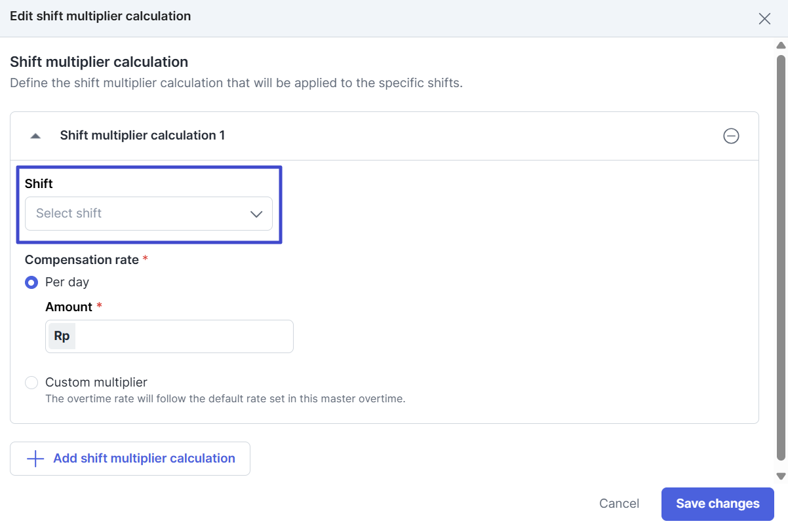Image resolution: width=788 pixels, height=532 pixels.
Task: Choose the Custom multiplier radio button
Action: [x=31, y=383]
